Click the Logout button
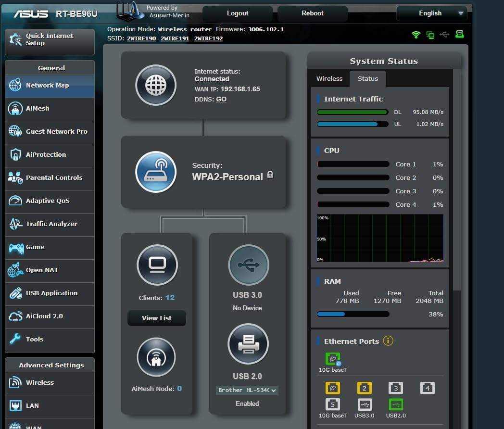 point(238,13)
